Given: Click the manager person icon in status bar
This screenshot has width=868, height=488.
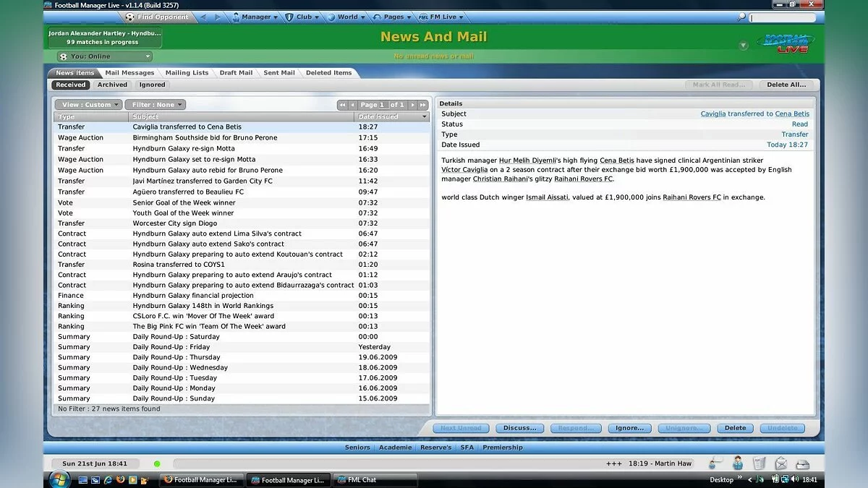Looking at the screenshot, I should tap(737, 463).
